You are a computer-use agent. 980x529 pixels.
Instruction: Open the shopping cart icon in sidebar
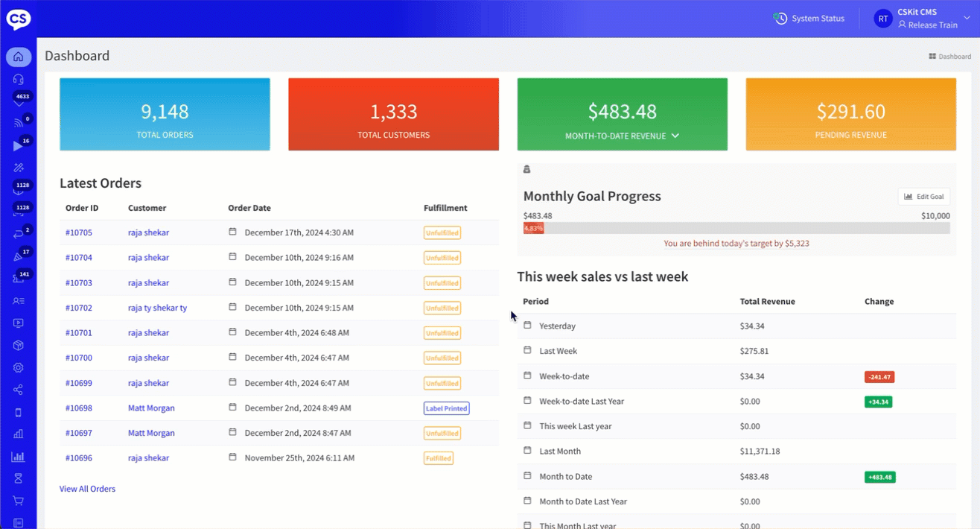[18, 501]
